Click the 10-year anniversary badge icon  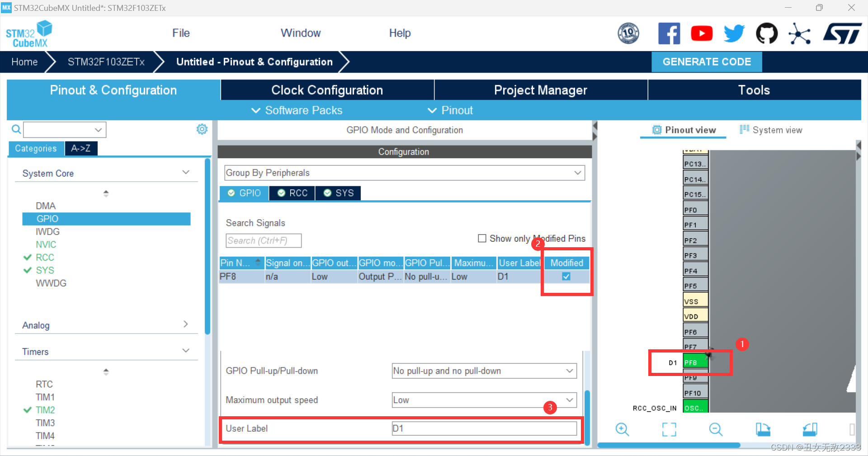point(628,33)
